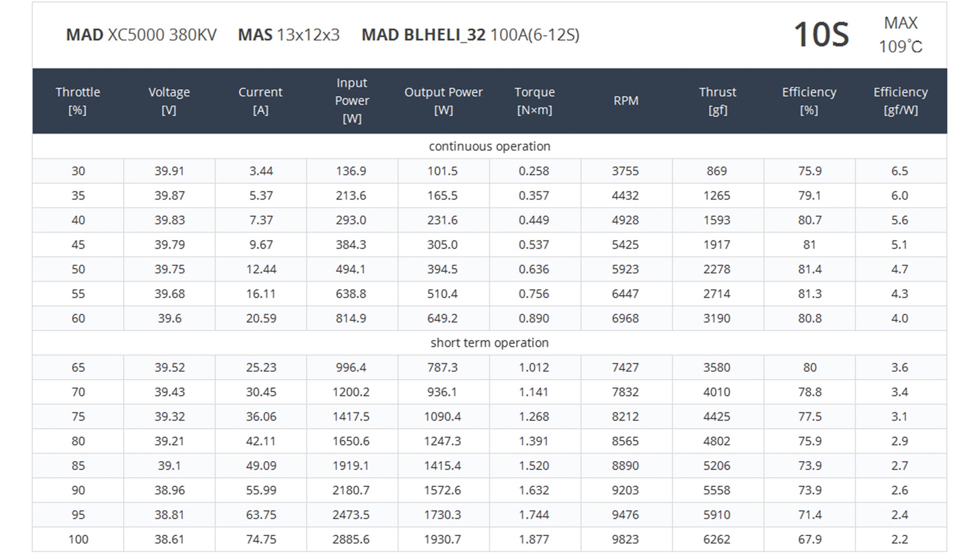
Task: Click the short term operation section label
Action: click(x=489, y=343)
